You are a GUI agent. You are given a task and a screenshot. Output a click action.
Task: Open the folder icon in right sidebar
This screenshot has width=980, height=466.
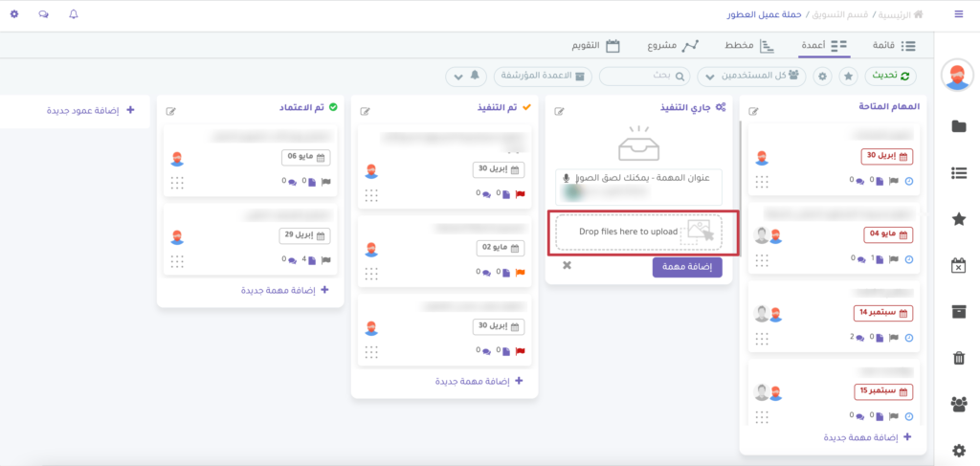tap(958, 126)
